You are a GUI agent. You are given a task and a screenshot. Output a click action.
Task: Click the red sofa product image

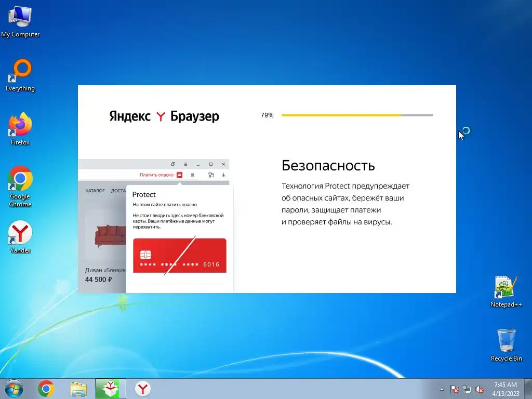111,235
